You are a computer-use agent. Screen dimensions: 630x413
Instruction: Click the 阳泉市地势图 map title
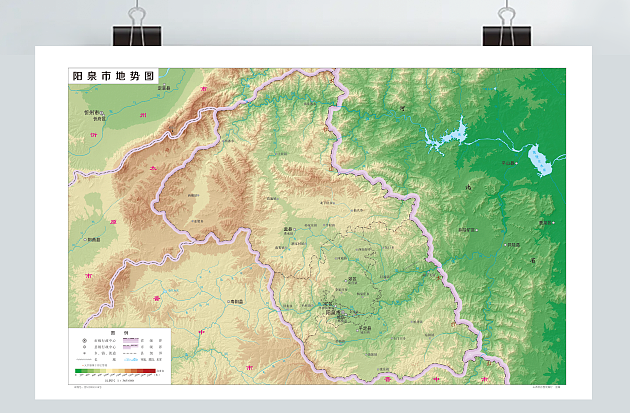coord(114,76)
